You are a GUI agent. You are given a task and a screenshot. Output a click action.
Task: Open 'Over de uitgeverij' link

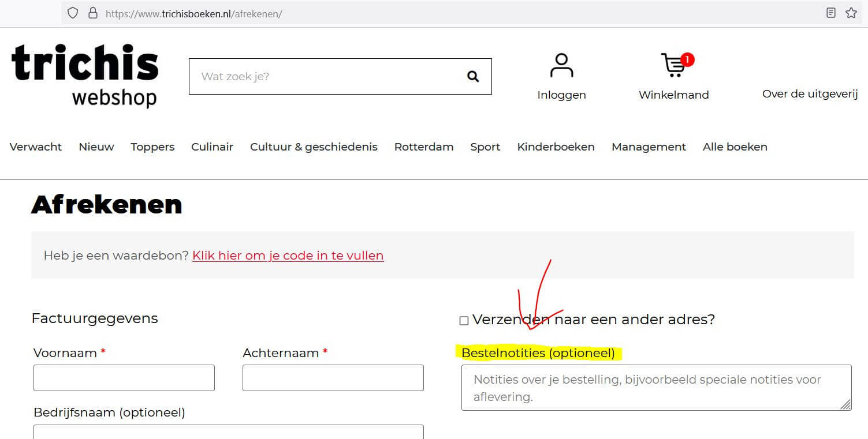[x=810, y=94]
